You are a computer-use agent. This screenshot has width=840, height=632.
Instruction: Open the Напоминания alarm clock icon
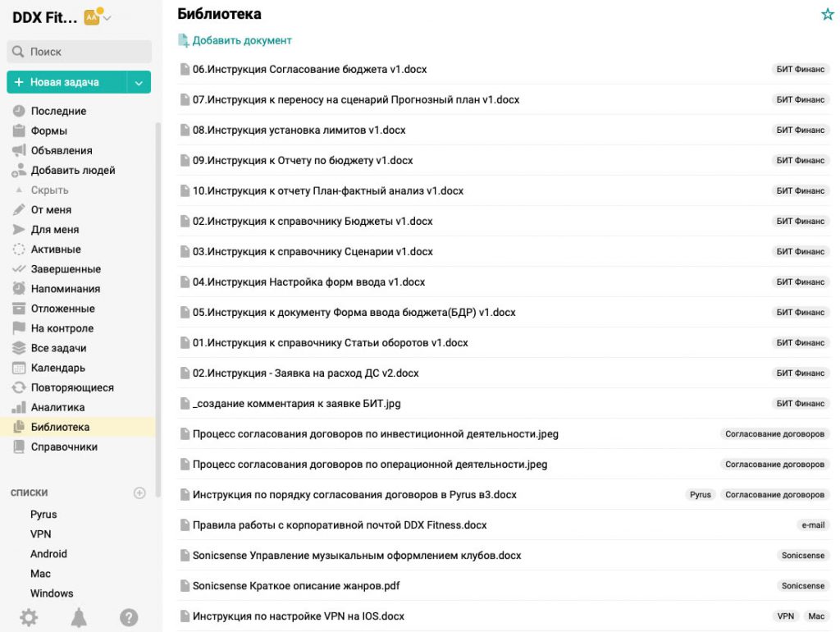click(x=19, y=288)
